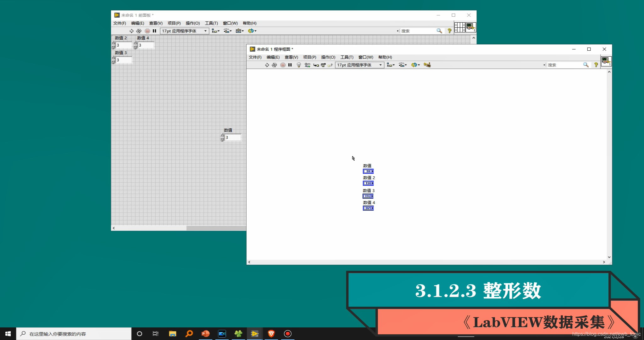The image size is (644, 340).
Task: Click VI icon in front panel corner
Action: [x=471, y=27]
